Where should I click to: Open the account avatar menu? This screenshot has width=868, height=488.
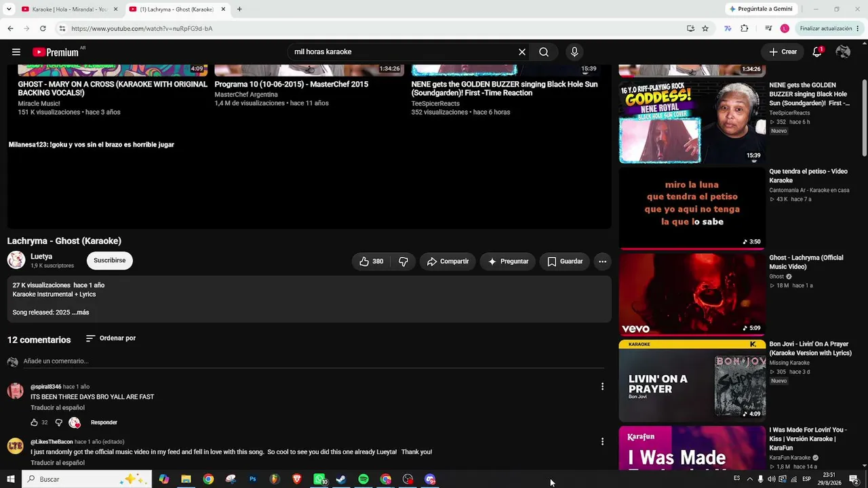click(x=843, y=52)
